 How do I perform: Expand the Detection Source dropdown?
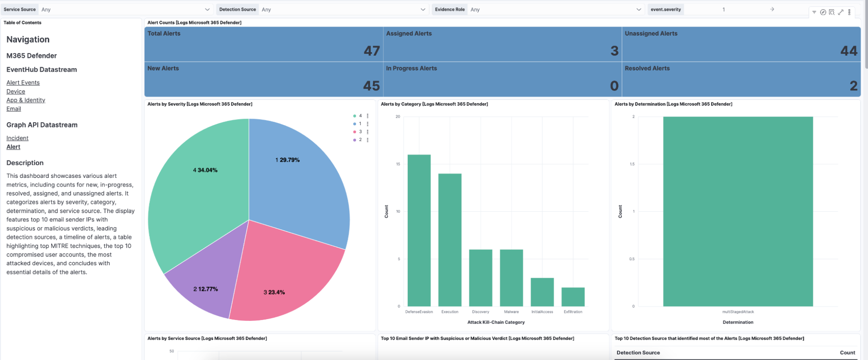point(423,10)
